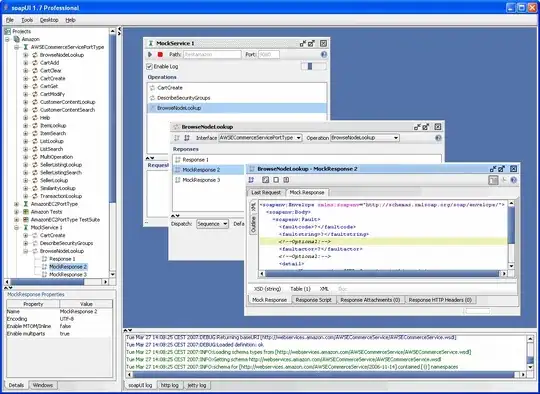Click the first toolbar icon in the MockResponse 2 editor

[x=251, y=180]
